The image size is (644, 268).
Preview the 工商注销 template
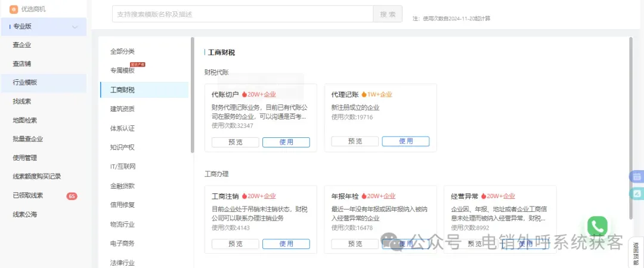236,244
